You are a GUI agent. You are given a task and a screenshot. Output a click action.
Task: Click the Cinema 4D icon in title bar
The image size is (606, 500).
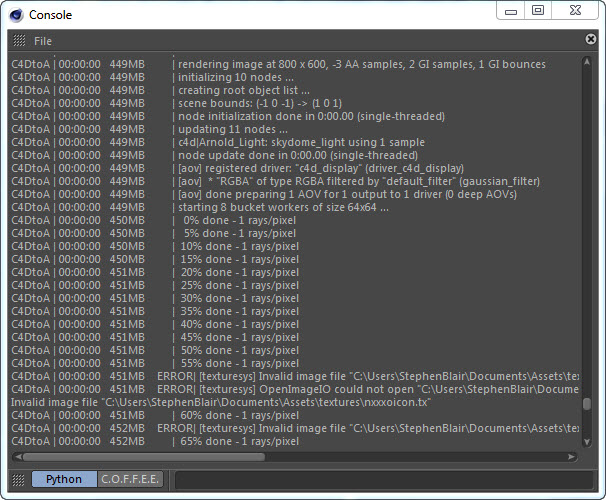(x=16, y=14)
